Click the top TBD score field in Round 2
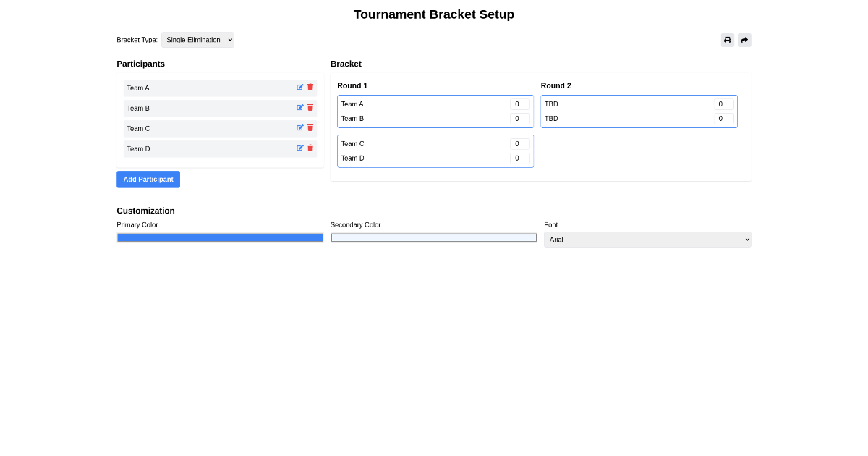Image resolution: width=868 pixels, height=456 pixels. pyautogui.click(x=723, y=104)
